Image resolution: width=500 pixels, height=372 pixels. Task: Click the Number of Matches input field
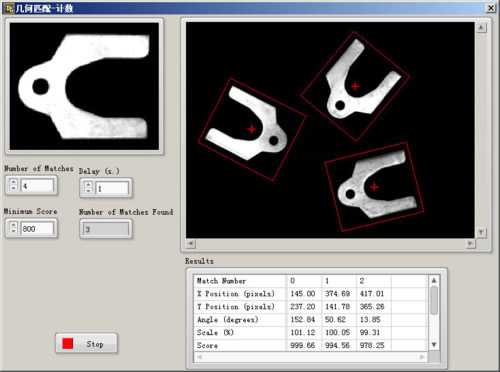[37, 186]
